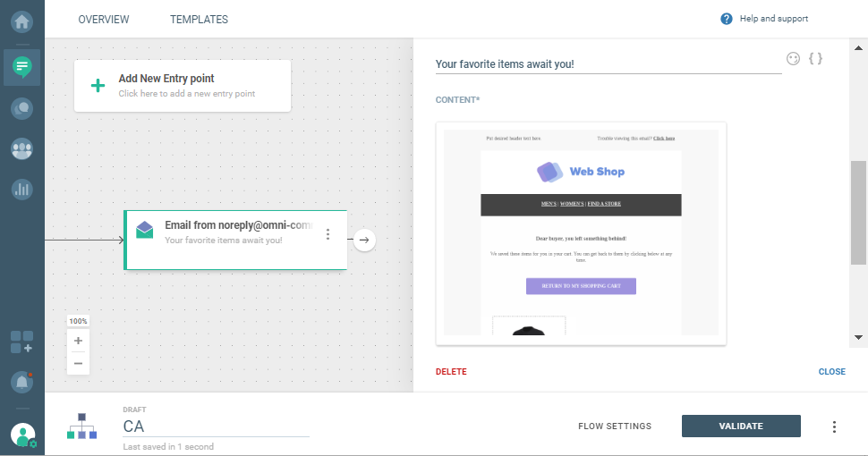
Task: Select the communicate chat icon in sidebar
Action: point(22,66)
